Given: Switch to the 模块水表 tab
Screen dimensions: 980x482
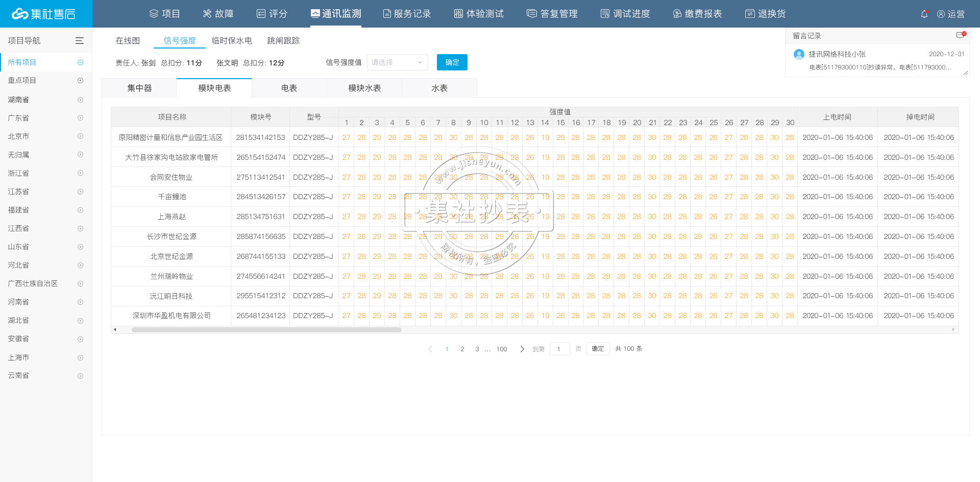Looking at the screenshot, I should (364, 88).
